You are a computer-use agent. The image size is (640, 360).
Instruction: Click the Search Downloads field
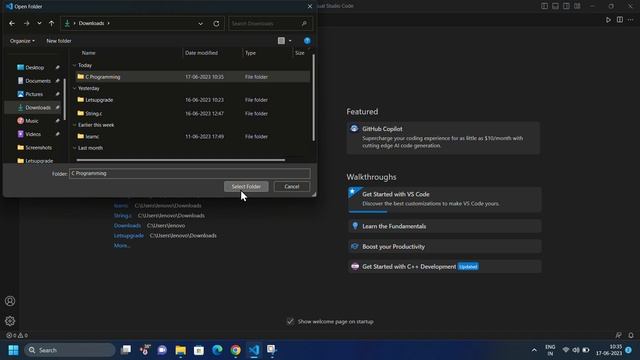pos(271,24)
